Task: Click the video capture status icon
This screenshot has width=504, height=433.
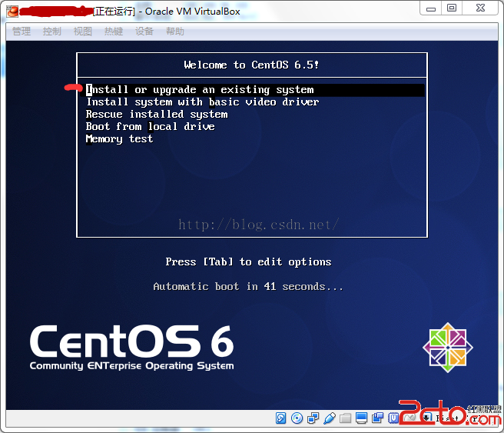Action: click(x=377, y=418)
